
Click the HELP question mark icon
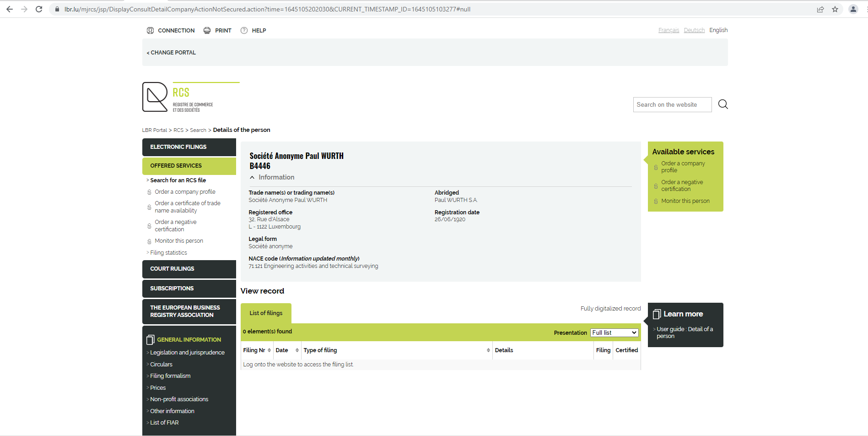[x=244, y=31]
